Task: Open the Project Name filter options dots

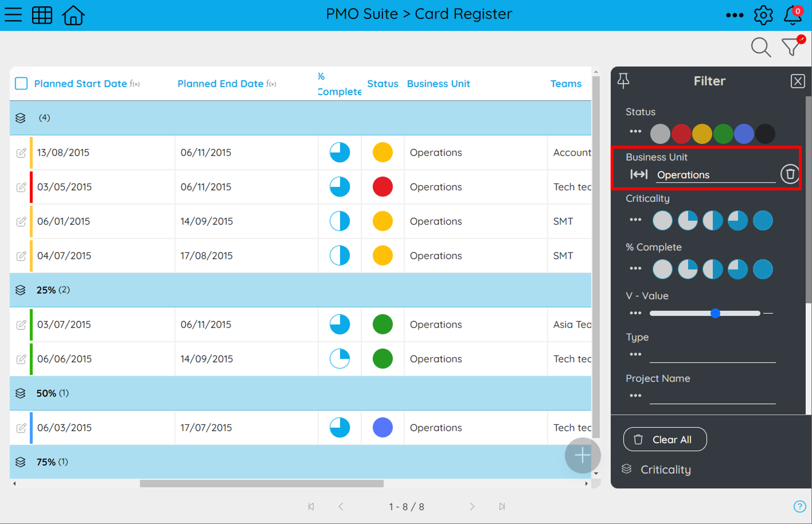Action: [x=635, y=395]
